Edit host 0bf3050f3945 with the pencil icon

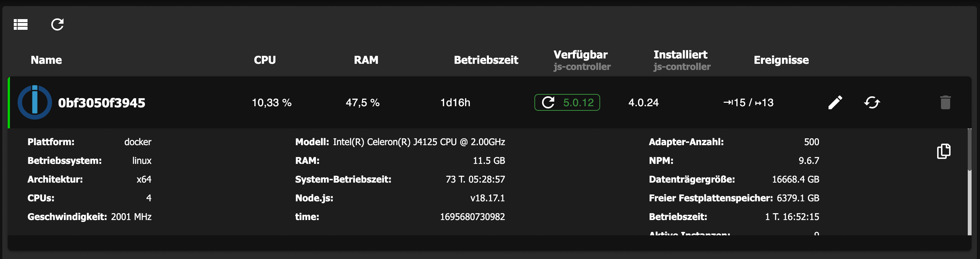(835, 102)
